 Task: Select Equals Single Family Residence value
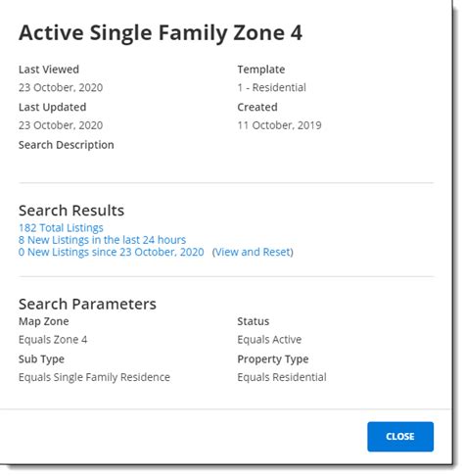(94, 377)
